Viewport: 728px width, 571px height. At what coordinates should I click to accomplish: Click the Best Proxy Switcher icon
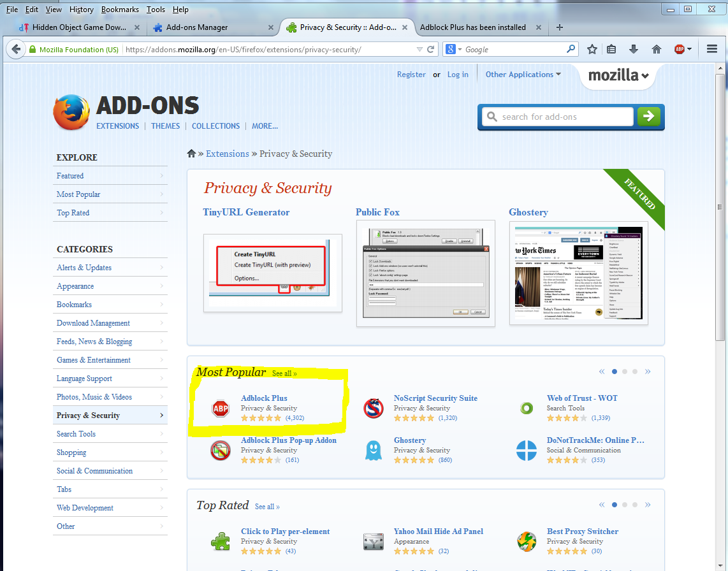[x=527, y=541]
